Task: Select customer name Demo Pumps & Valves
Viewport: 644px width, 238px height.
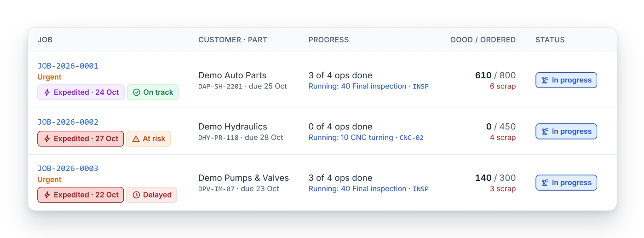Action: pos(244,178)
